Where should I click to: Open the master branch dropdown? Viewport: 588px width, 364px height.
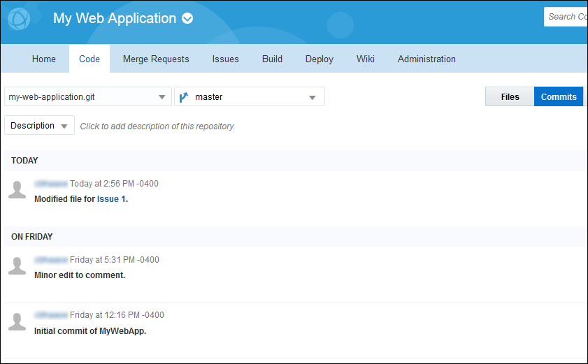tap(312, 97)
